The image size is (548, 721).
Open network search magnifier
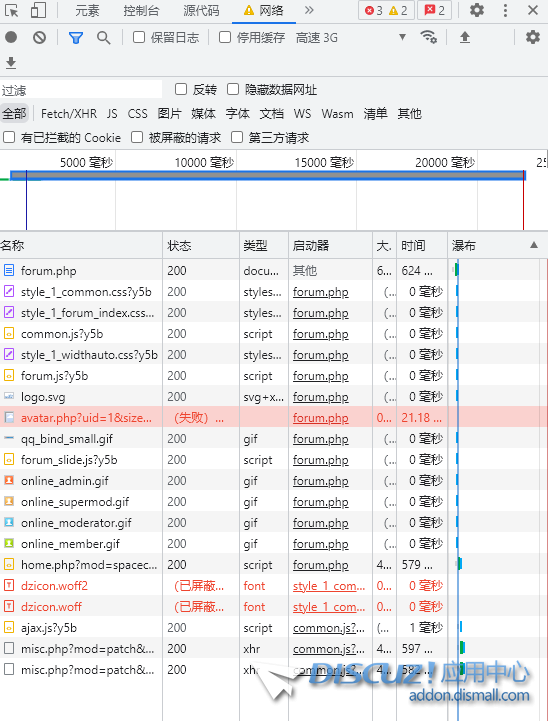tap(103, 38)
